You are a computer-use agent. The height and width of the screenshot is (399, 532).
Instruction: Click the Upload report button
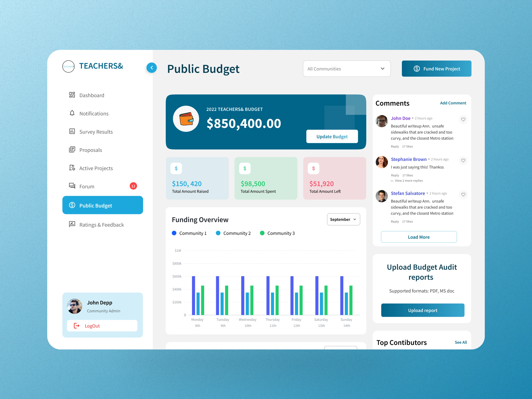click(423, 310)
